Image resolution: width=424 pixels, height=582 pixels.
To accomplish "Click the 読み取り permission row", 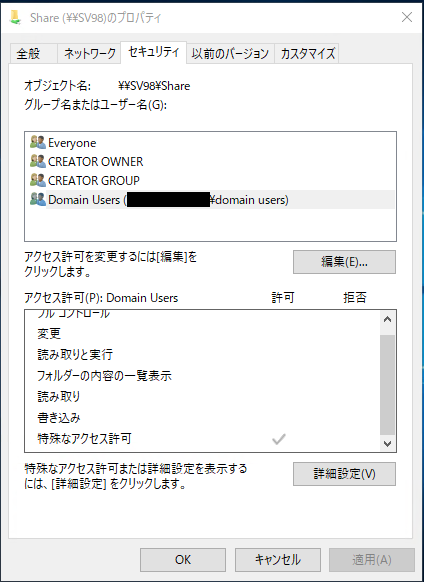I will coord(202,397).
